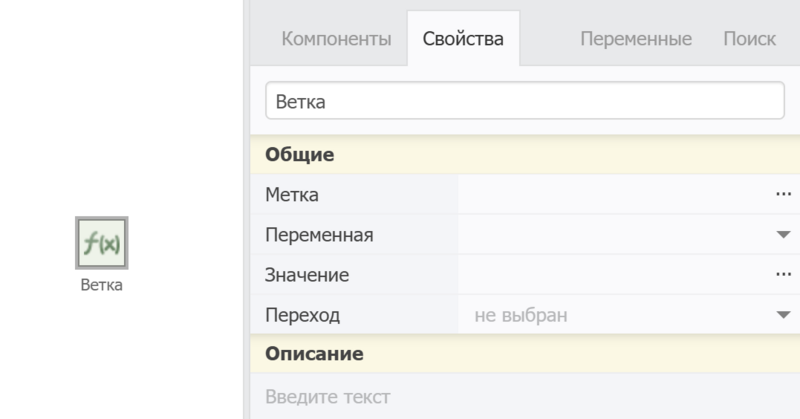Click the Метка value field
This screenshot has width=800, height=419.
click(x=615, y=194)
